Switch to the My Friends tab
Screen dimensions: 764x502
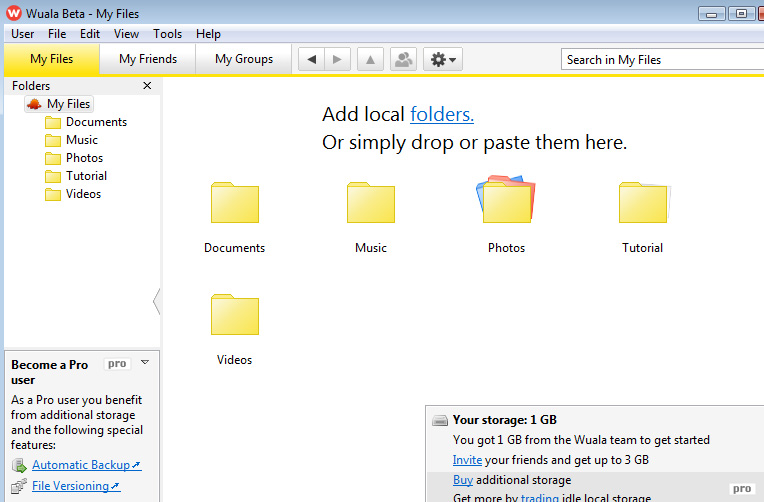[148, 59]
